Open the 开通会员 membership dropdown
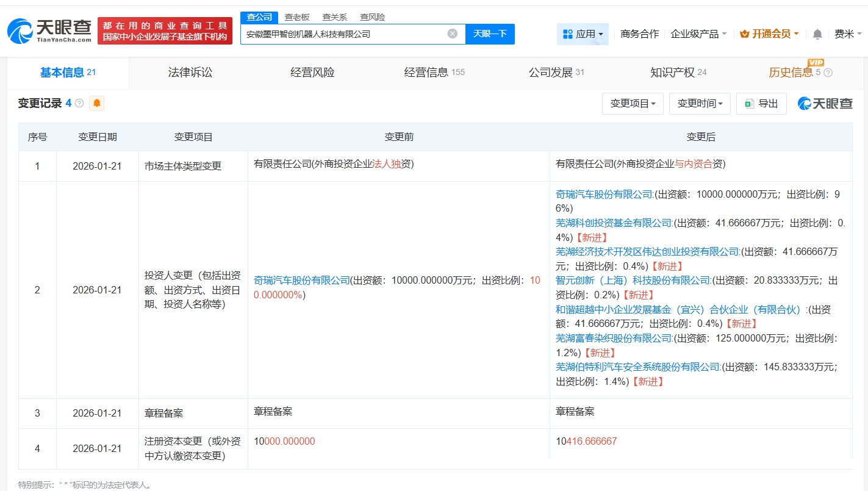868x491 pixels. (x=769, y=34)
